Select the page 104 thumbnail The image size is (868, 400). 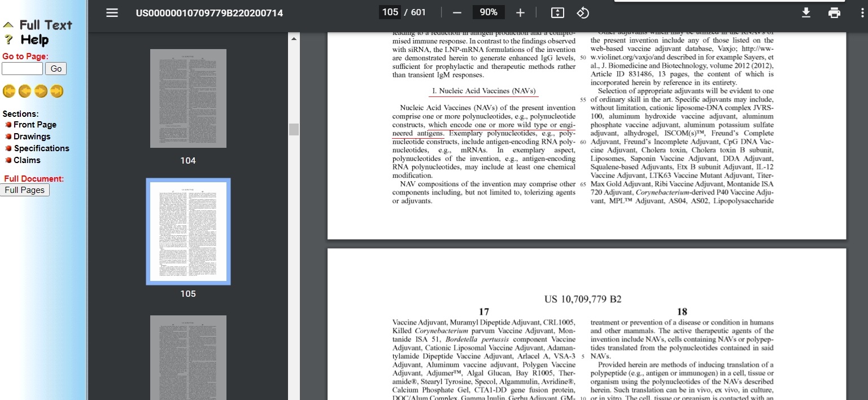(x=188, y=99)
